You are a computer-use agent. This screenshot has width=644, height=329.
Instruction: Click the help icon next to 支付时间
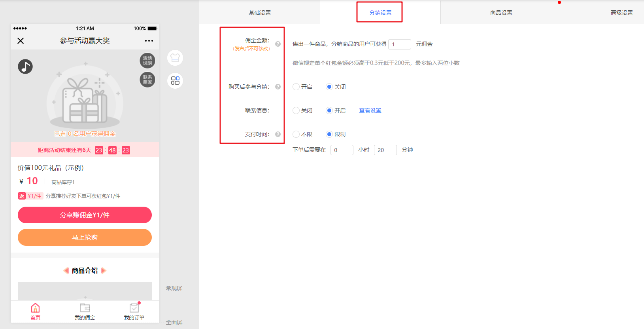(x=278, y=134)
